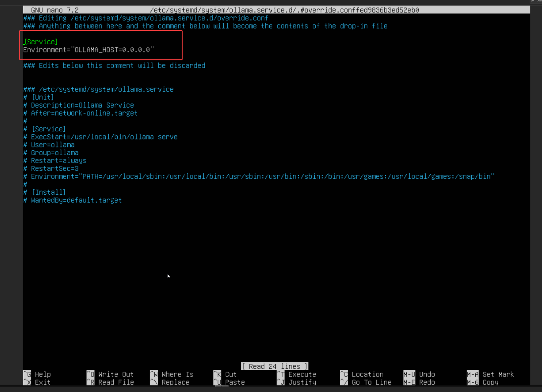Click Write Out to save the file
Screen dimensions: 542x392
[111, 374]
